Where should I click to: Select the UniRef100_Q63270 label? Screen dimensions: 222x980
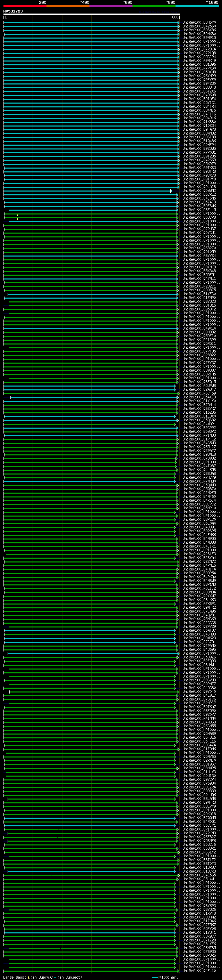[x=199, y=248]
